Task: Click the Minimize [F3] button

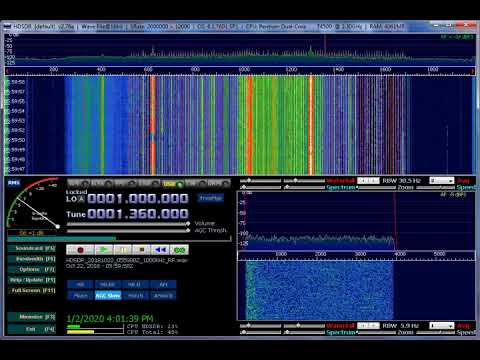Action: click(32, 317)
